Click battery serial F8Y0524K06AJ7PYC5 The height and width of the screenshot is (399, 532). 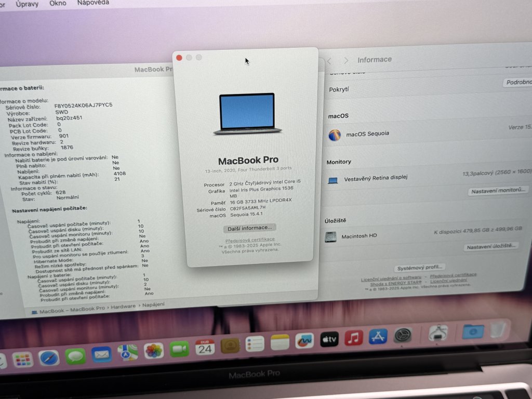[x=84, y=105]
